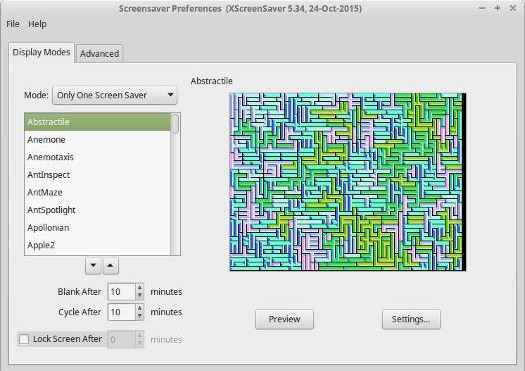Select AntInspect in the screensaver list
The image size is (525, 371).
(x=97, y=175)
